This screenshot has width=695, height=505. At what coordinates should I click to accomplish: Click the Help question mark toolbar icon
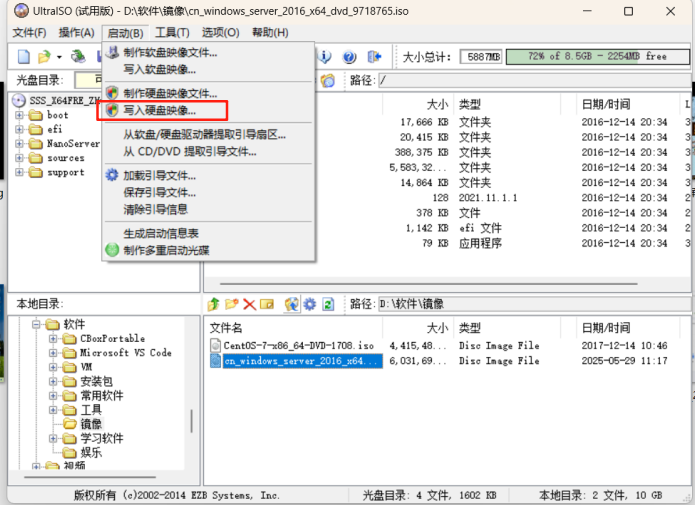(349, 57)
